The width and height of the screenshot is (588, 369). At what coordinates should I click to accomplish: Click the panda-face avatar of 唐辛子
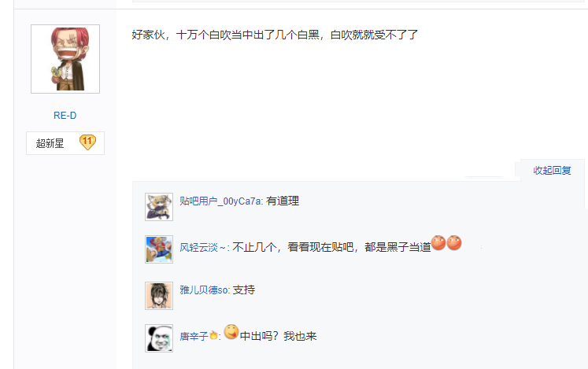point(159,338)
